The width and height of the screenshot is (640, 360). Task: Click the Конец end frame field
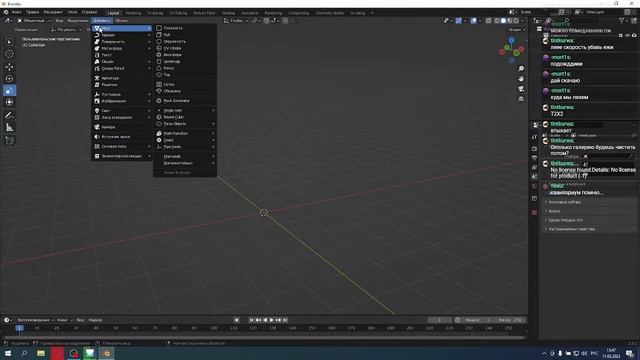click(509, 320)
